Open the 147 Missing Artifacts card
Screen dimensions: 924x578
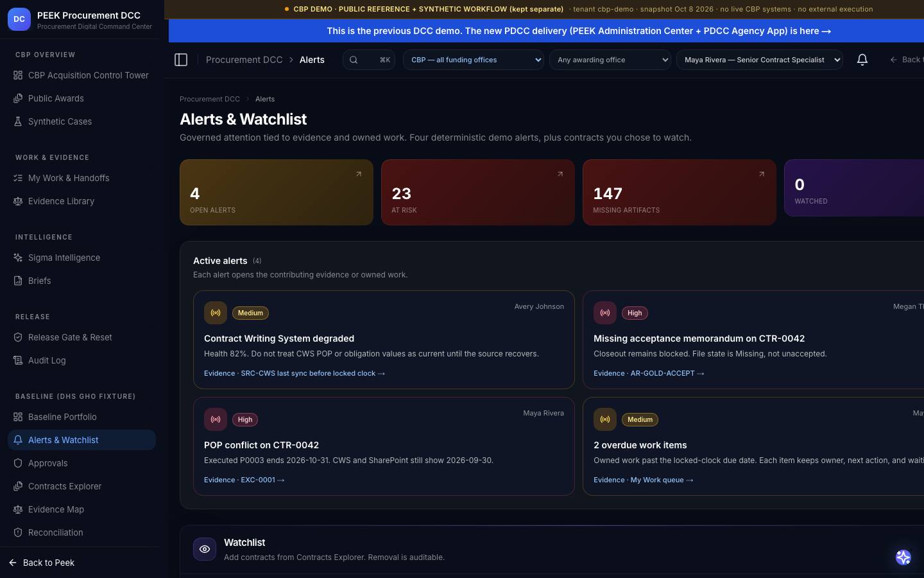tap(680, 192)
